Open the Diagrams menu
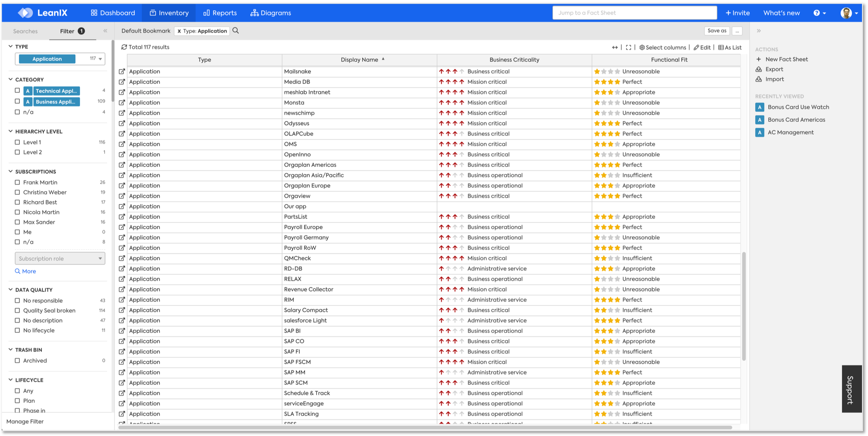The height and width of the screenshot is (436, 868). coord(271,13)
